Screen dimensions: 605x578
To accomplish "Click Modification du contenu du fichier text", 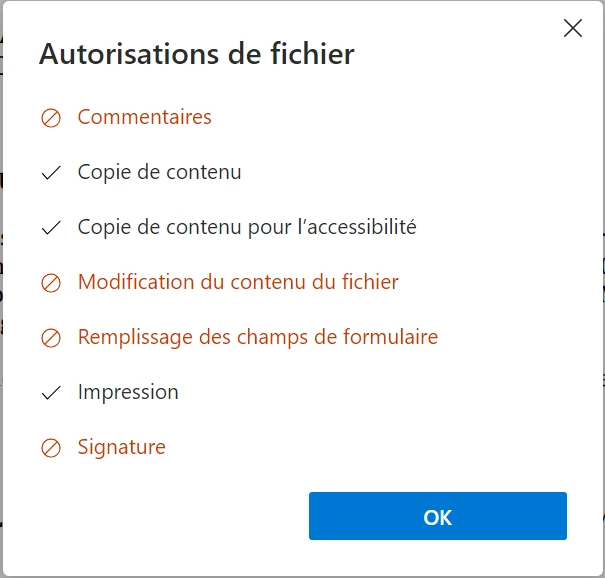I will point(238,282).
